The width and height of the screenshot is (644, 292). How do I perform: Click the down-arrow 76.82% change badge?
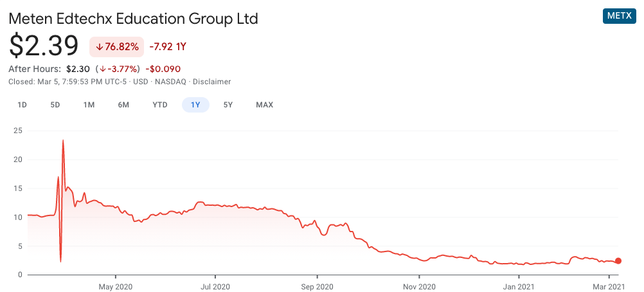[117, 46]
